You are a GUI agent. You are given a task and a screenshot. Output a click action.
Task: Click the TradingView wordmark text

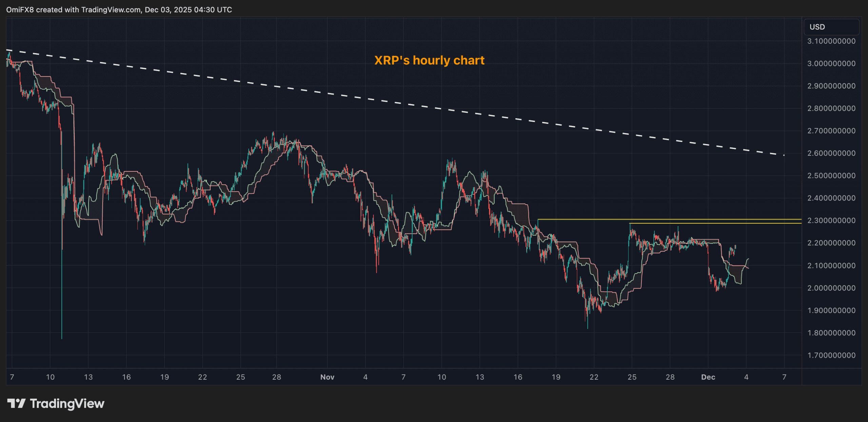click(x=67, y=403)
